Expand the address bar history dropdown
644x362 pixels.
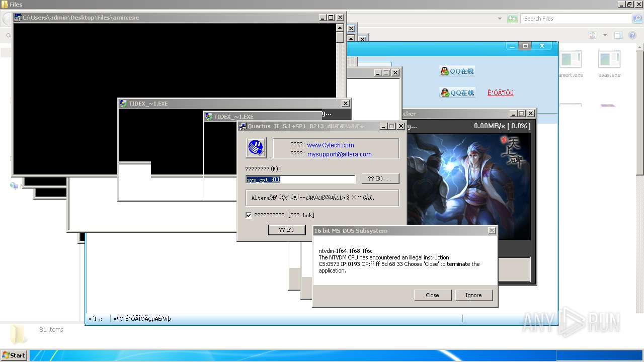pyautogui.click(x=500, y=19)
